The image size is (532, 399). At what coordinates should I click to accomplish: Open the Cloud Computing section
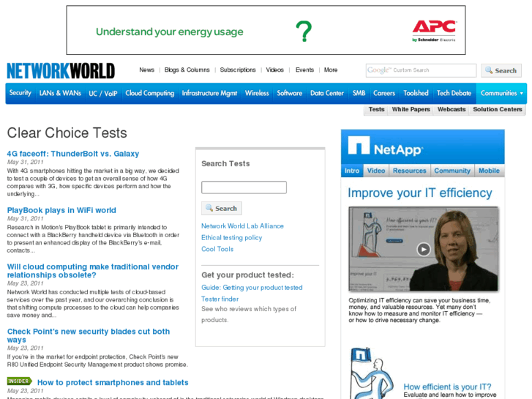149,93
